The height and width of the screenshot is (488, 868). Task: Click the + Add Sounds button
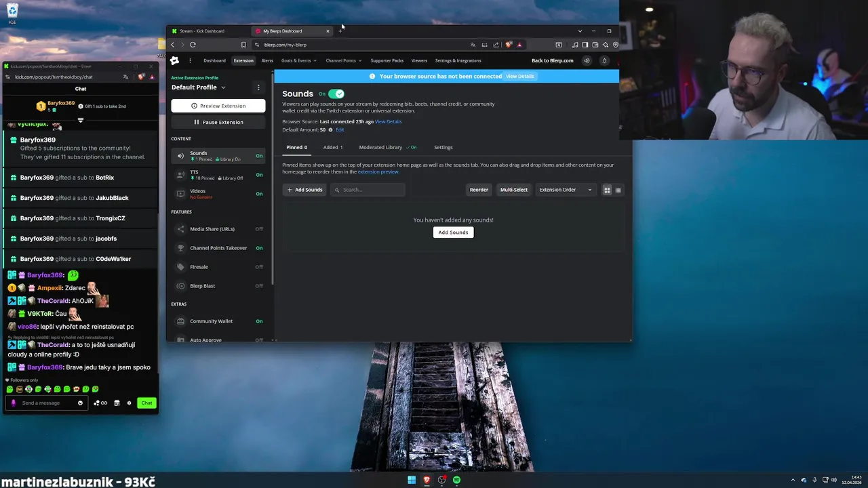pyautogui.click(x=304, y=190)
